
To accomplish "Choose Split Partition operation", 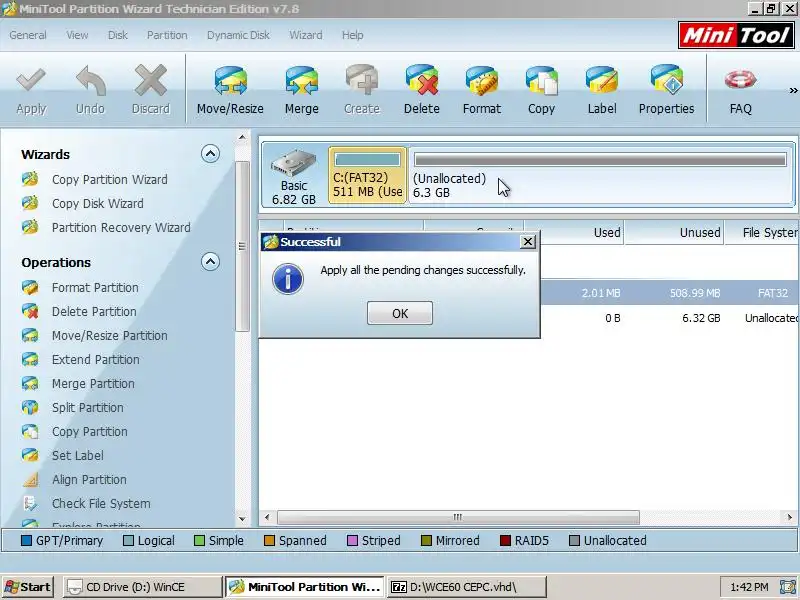I will pos(87,408).
